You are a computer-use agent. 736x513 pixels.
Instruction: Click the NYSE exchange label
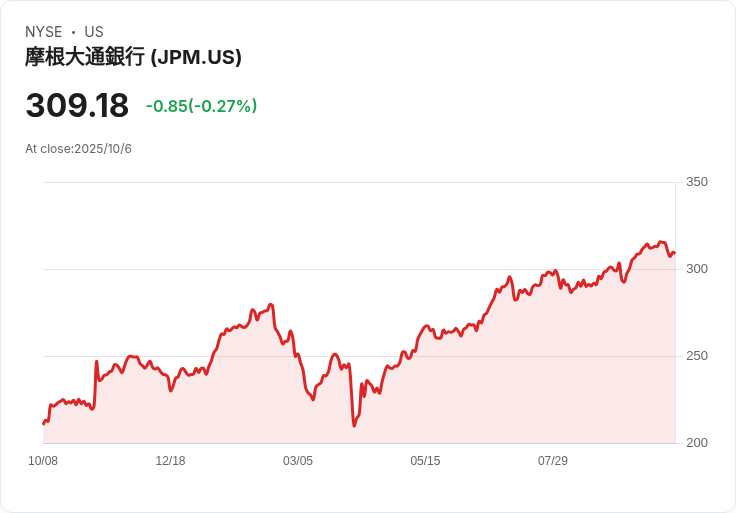43,32
